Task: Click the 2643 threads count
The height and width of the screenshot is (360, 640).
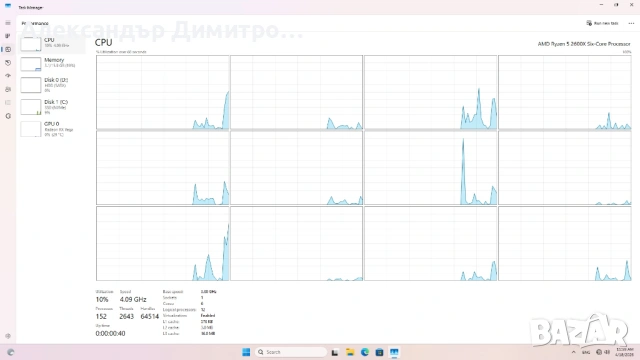Action: point(127,316)
